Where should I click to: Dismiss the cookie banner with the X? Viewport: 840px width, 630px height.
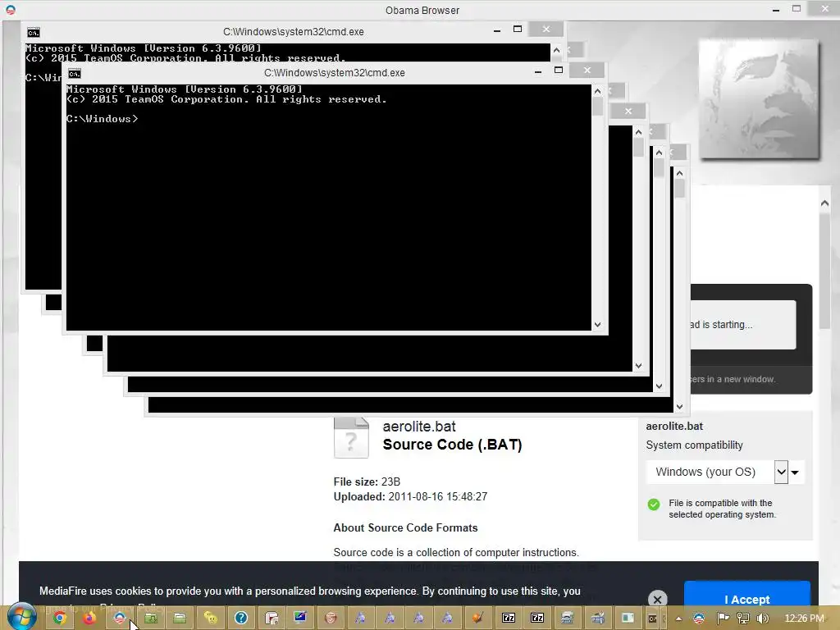click(657, 600)
